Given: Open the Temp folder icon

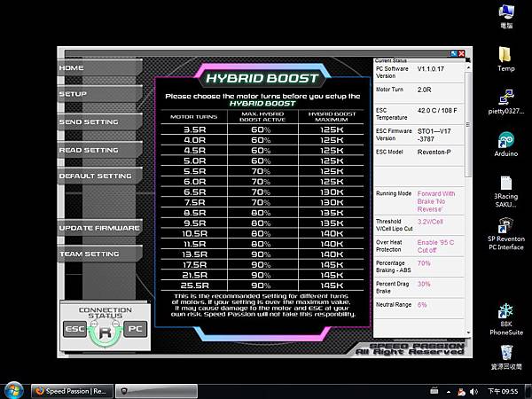Looking at the screenshot, I should click(x=506, y=59).
